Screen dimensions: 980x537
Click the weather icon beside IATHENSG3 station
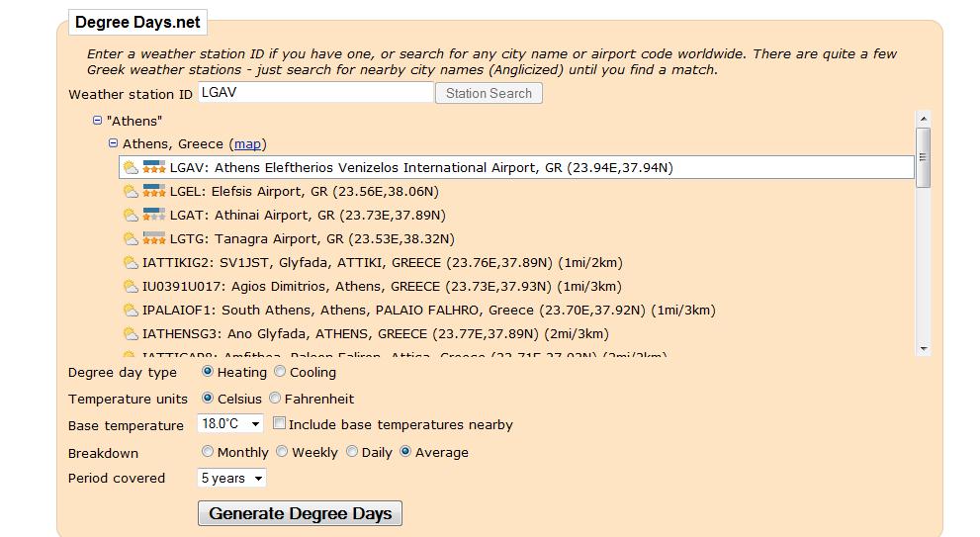[x=130, y=334]
